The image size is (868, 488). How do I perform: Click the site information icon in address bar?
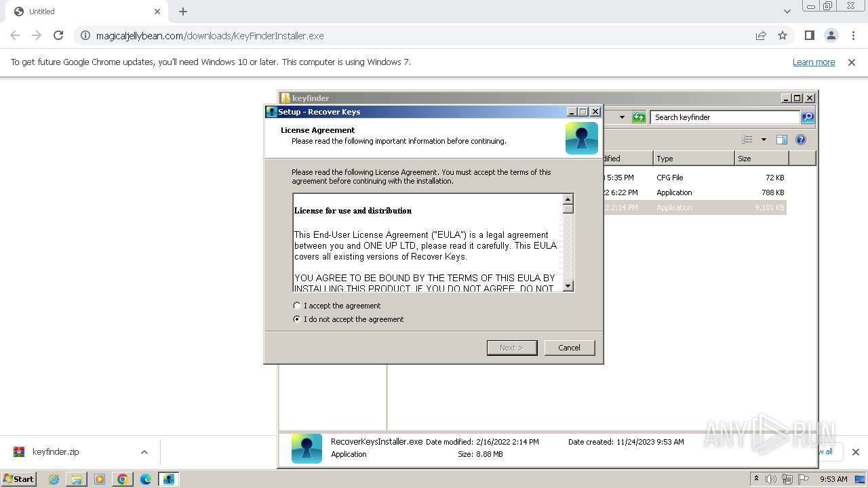(x=85, y=35)
